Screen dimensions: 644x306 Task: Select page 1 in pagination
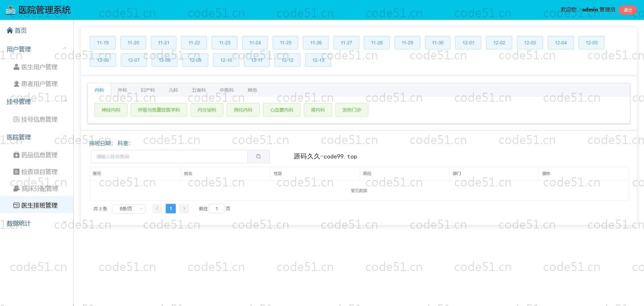point(171,209)
